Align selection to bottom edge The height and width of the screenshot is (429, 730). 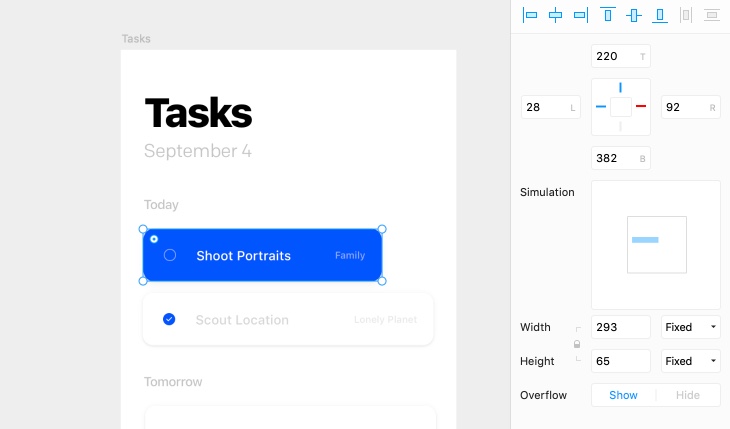(x=660, y=15)
